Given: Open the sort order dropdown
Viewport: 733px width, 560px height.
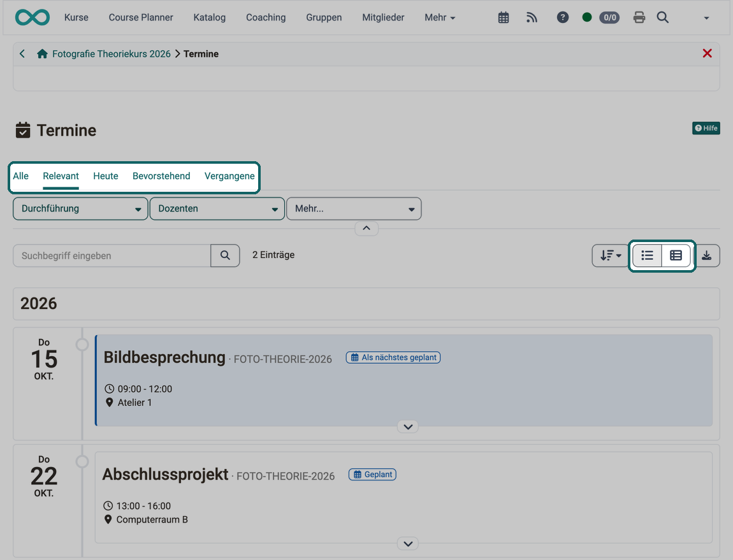Looking at the screenshot, I should click(x=611, y=255).
